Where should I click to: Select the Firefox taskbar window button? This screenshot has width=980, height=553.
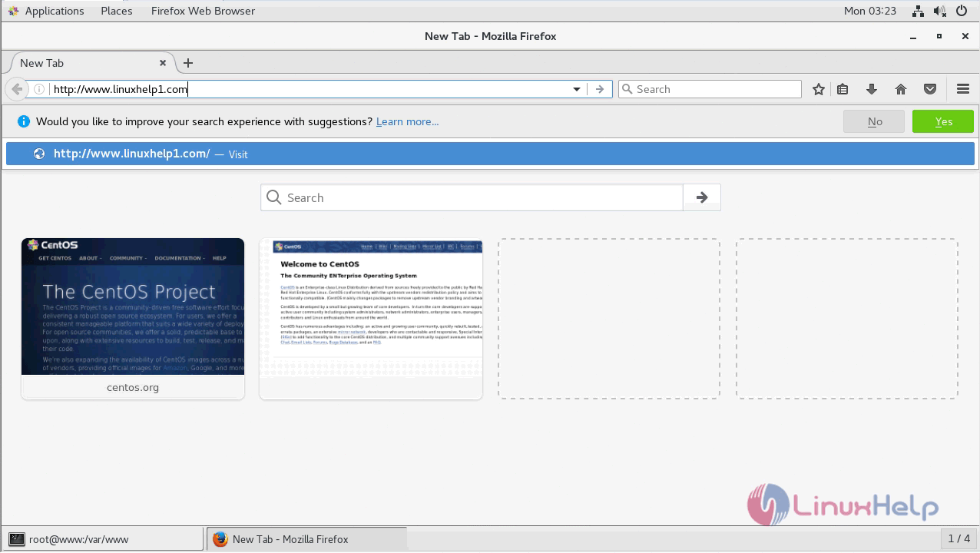pos(306,539)
